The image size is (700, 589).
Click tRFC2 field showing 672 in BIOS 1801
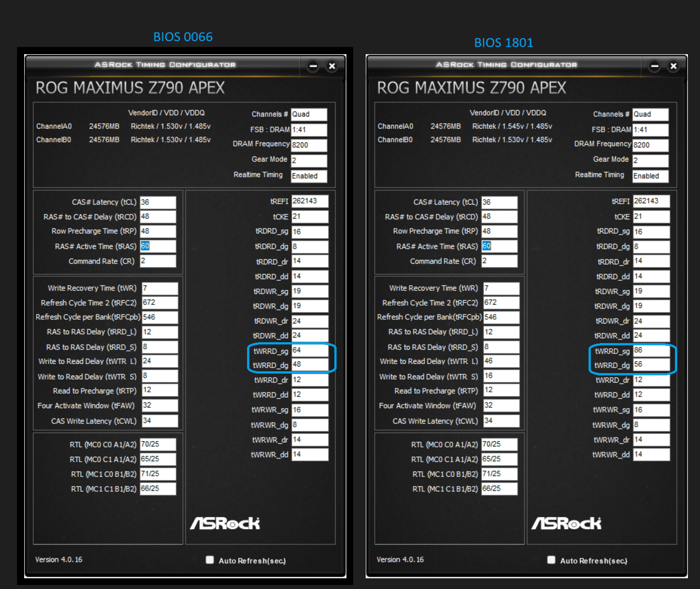[501, 303]
